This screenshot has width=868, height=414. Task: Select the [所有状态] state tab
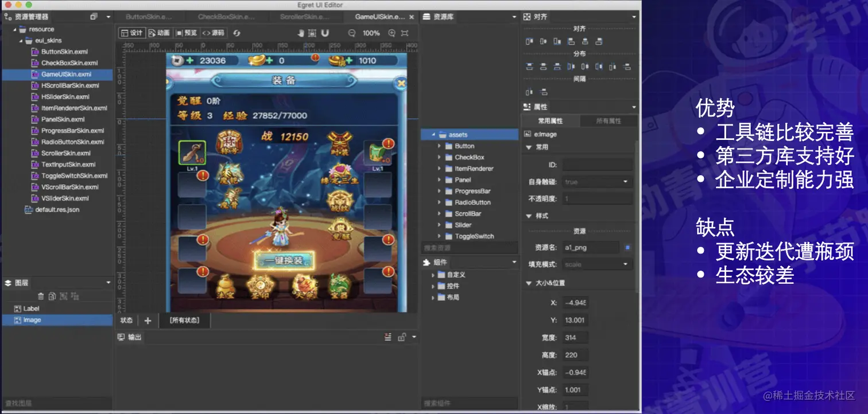tap(185, 321)
